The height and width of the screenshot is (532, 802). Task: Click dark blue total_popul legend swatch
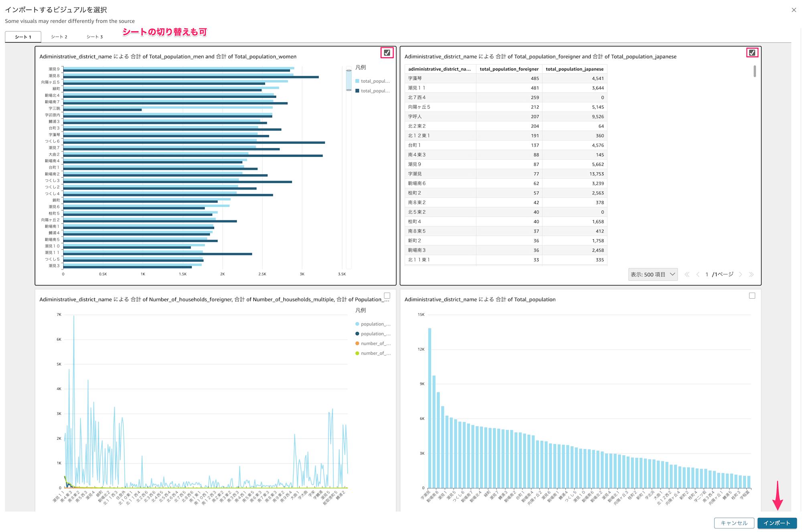[x=357, y=91]
